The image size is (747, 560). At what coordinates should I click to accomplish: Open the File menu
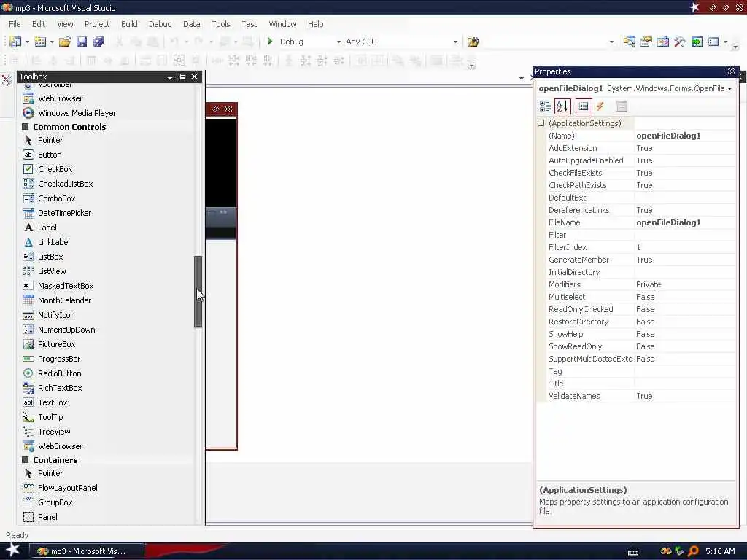(x=15, y=24)
